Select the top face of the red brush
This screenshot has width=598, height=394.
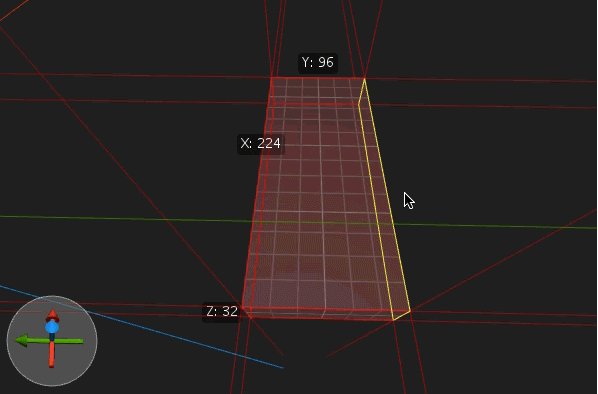click(x=317, y=91)
